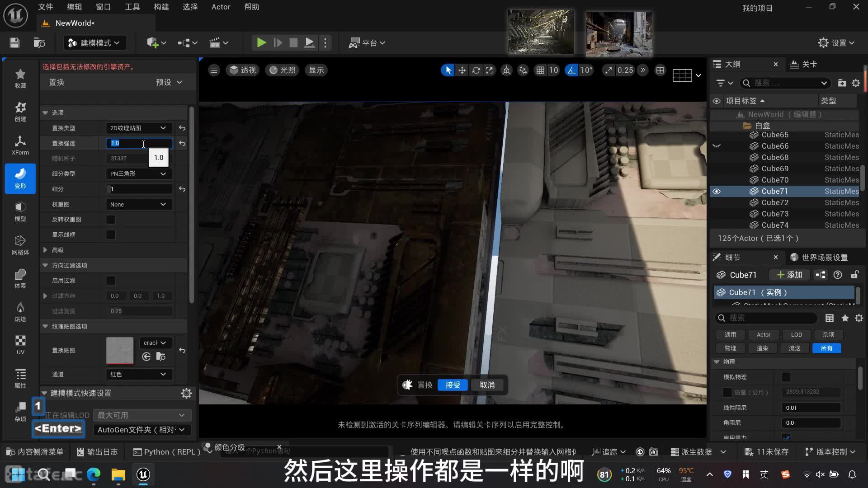Click the Add (添加) component button

pyautogui.click(x=789, y=275)
